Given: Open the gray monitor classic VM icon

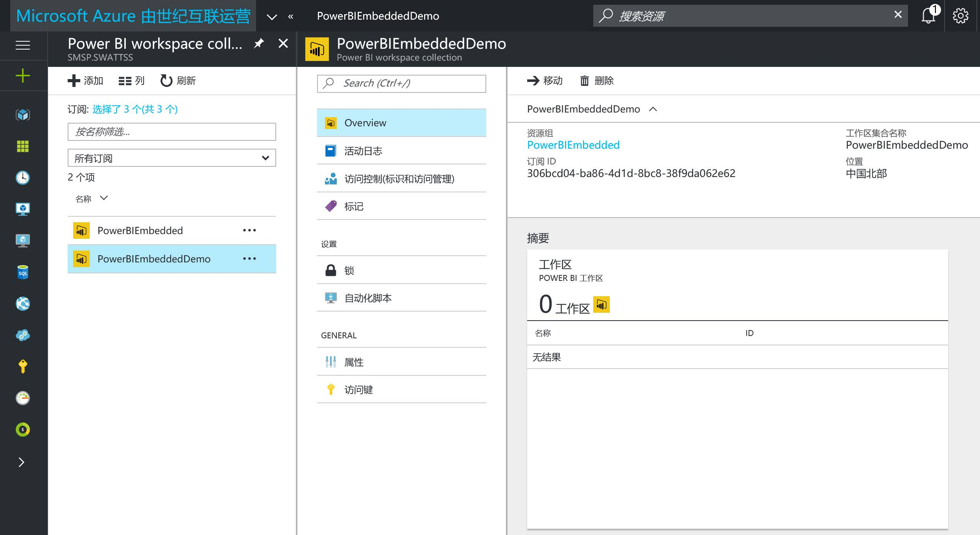Looking at the screenshot, I should [x=23, y=241].
